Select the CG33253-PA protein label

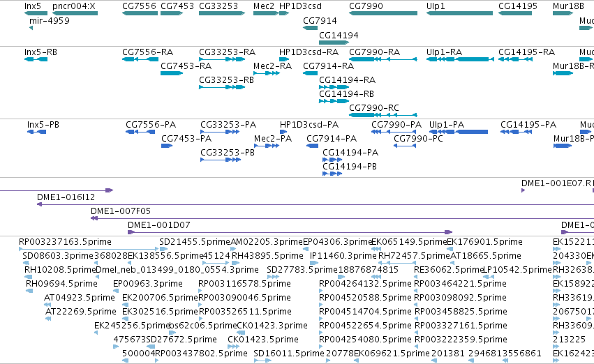(228, 125)
